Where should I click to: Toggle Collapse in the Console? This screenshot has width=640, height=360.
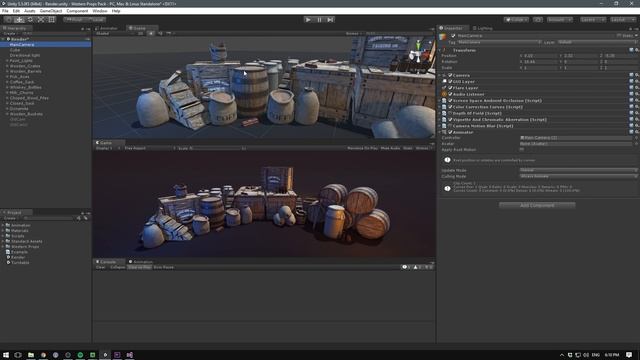coord(118,267)
